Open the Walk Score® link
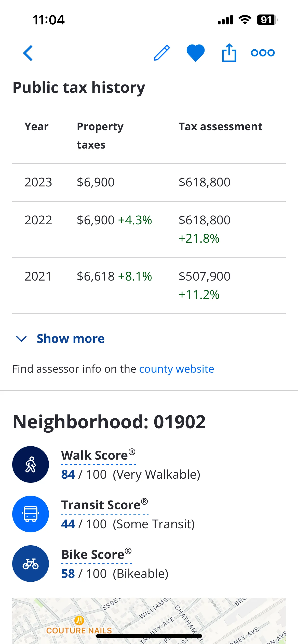 point(98,455)
